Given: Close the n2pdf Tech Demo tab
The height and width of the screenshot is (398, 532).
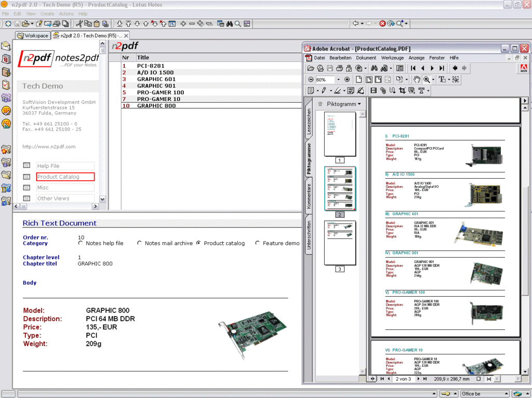Looking at the screenshot, I should 126,36.
